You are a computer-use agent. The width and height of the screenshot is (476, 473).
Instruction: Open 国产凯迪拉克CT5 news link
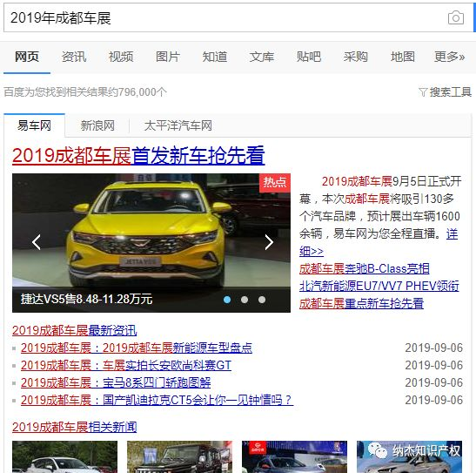(x=157, y=400)
